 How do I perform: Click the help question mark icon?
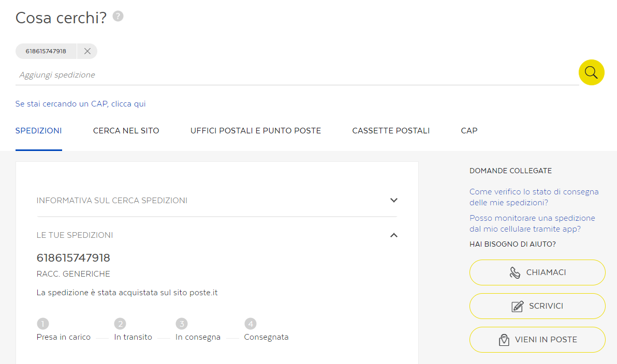(x=118, y=16)
